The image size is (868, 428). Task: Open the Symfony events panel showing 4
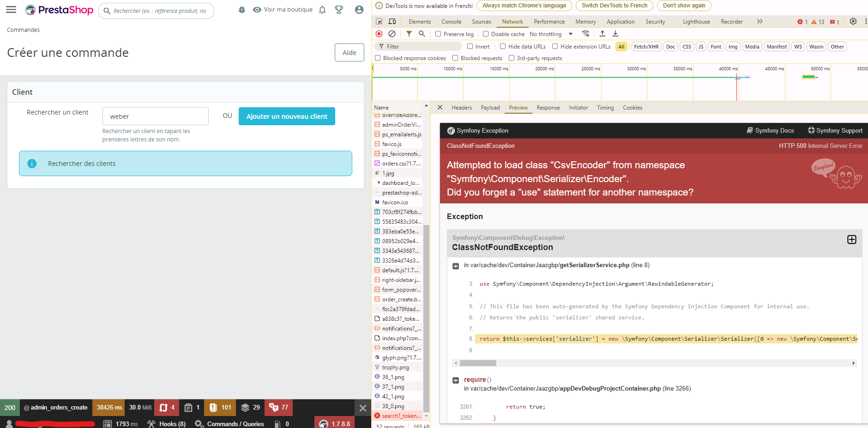(167, 408)
